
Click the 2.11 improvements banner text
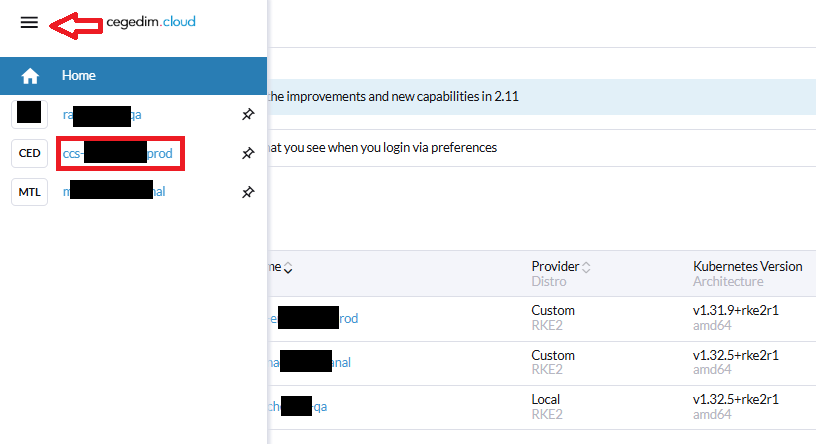coord(392,97)
